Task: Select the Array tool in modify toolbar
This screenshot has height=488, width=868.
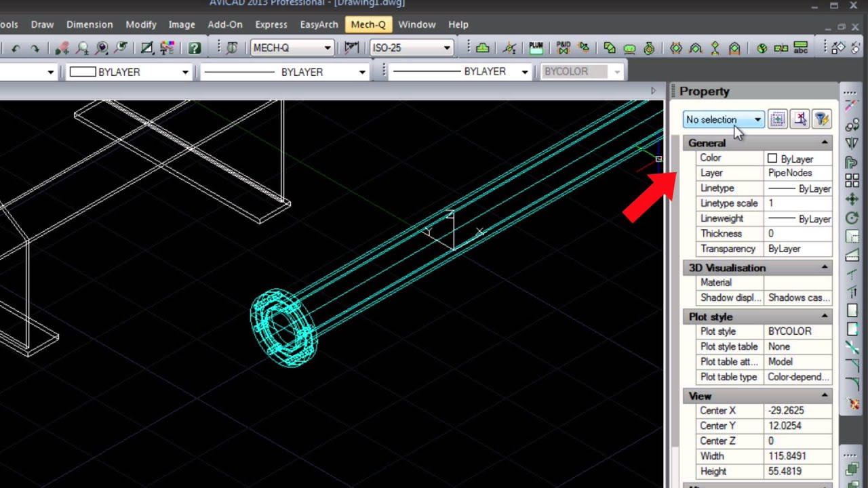Action: click(852, 180)
